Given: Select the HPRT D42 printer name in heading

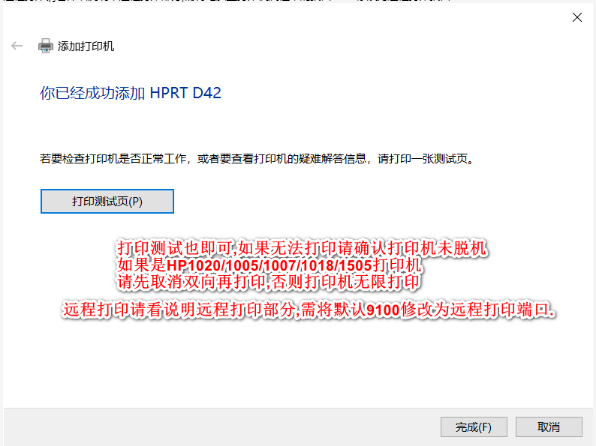Looking at the screenshot, I should click(x=185, y=93).
